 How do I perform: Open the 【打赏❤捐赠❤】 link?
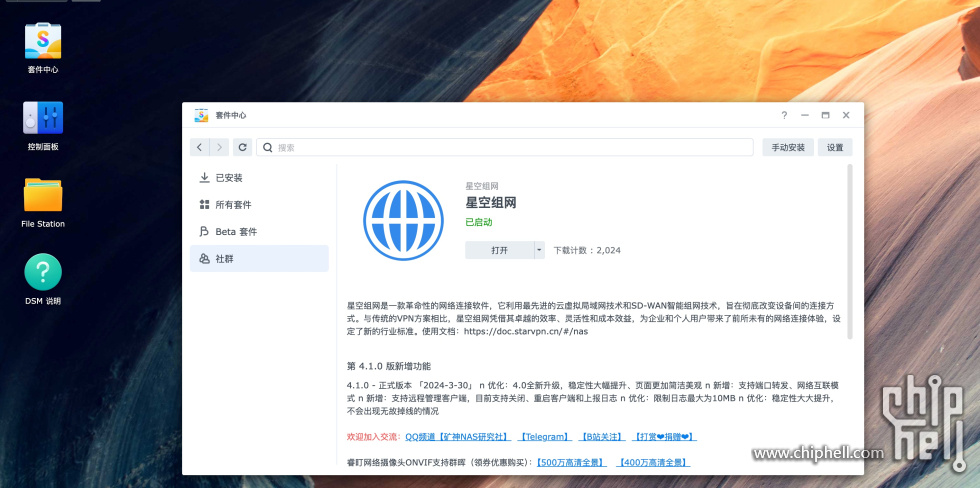(x=664, y=437)
